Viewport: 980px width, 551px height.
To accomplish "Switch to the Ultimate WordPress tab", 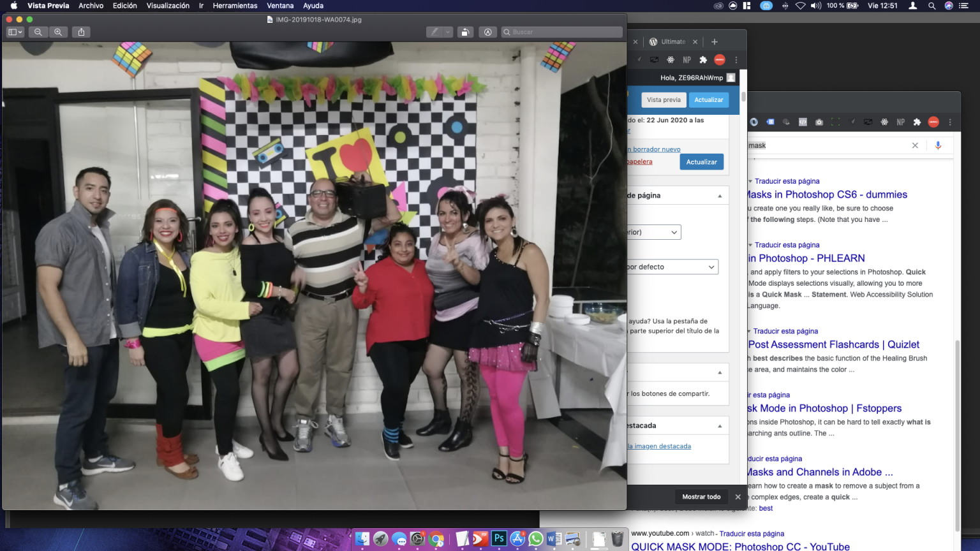I will pos(672,41).
